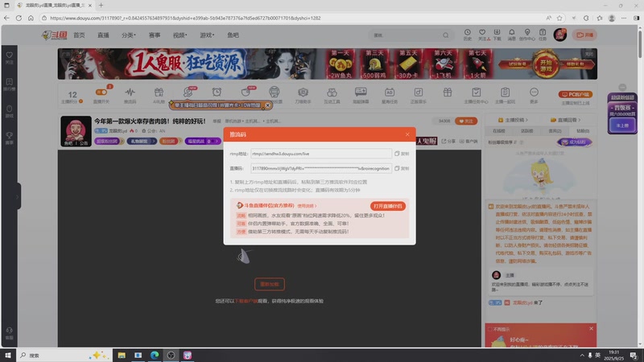Open 鱼吧 in the navigation

pos(233,35)
